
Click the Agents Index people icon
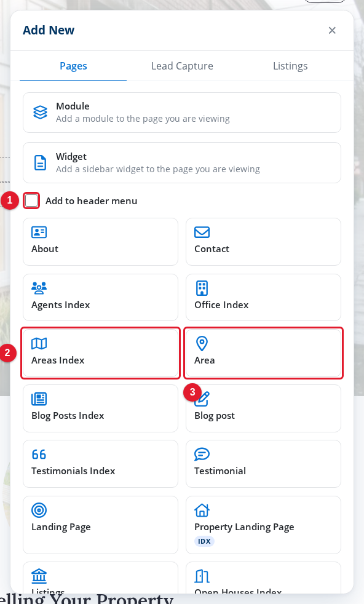pos(39,288)
